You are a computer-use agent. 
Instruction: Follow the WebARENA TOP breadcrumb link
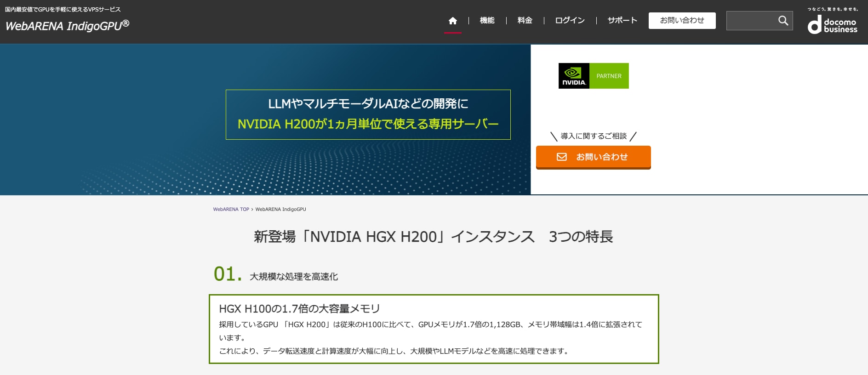tap(231, 209)
